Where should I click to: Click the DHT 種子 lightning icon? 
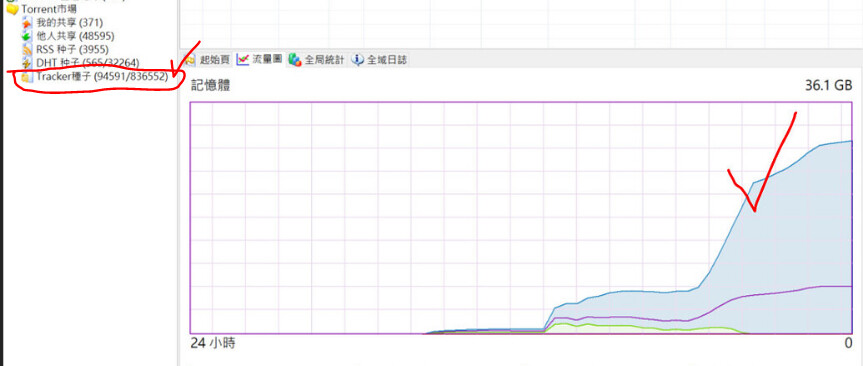(x=26, y=63)
